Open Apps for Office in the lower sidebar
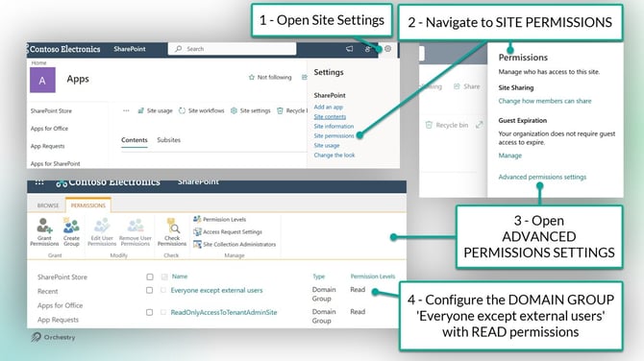644x361 pixels. point(60,305)
